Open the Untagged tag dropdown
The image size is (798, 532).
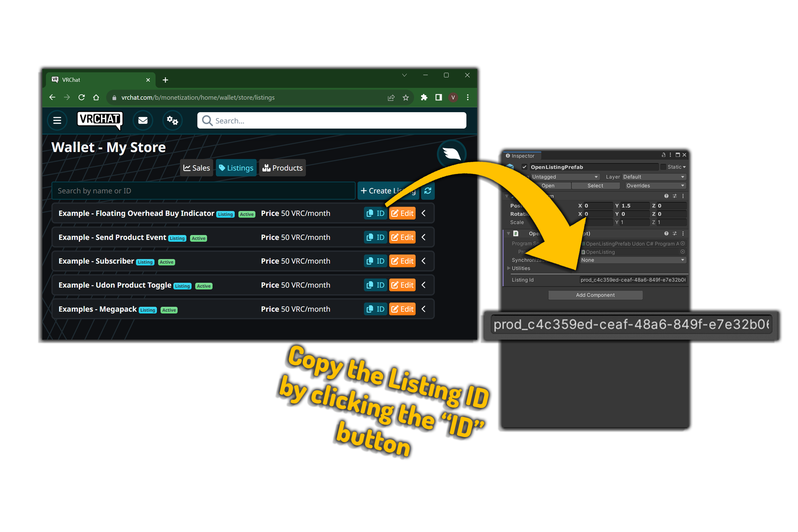pyautogui.click(x=565, y=177)
